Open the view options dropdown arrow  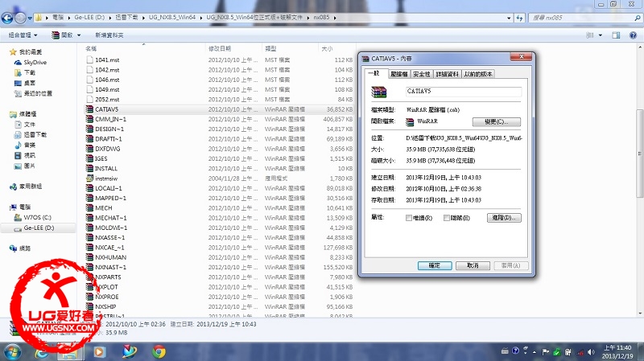click(x=601, y=35)
